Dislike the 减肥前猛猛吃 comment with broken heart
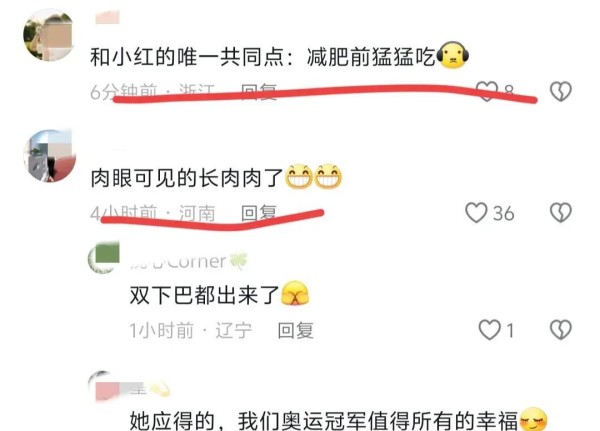Screen dimensions: 600x431 point(561,91)
